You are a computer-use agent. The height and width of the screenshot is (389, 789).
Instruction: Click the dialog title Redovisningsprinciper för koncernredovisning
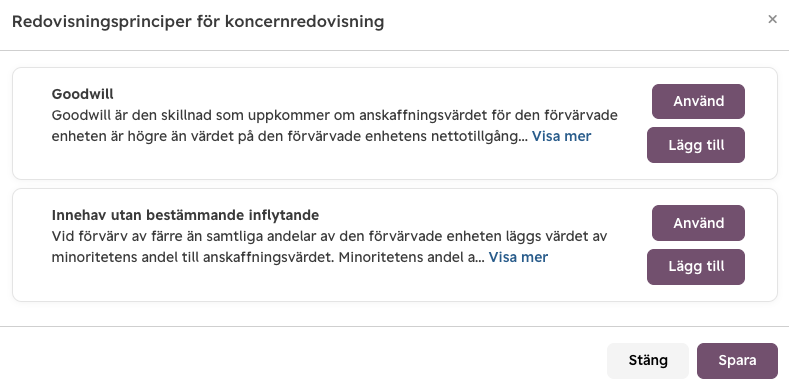click(198, 22)
